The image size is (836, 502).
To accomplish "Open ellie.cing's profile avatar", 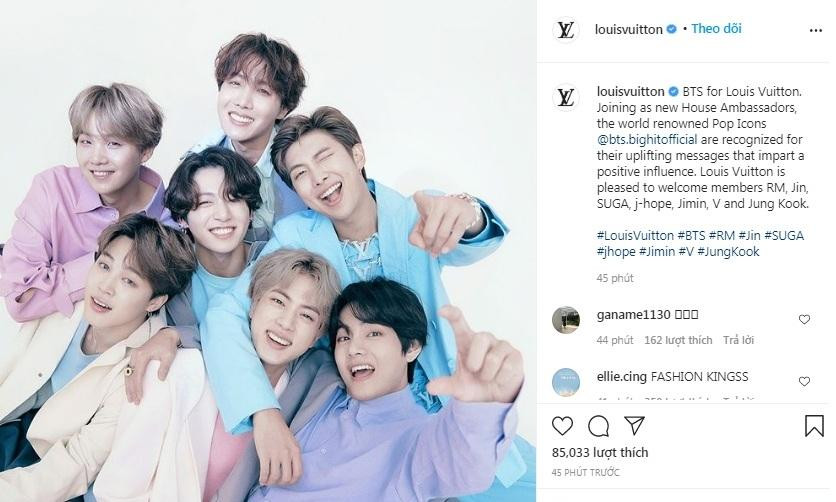I will pos(566,382).
